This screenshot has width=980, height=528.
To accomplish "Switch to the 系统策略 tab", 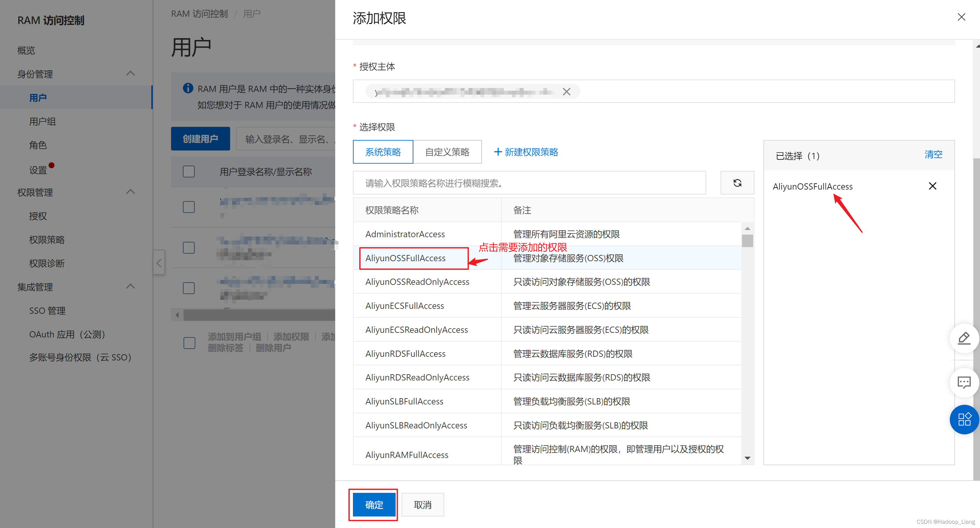I will pos(383,152).
